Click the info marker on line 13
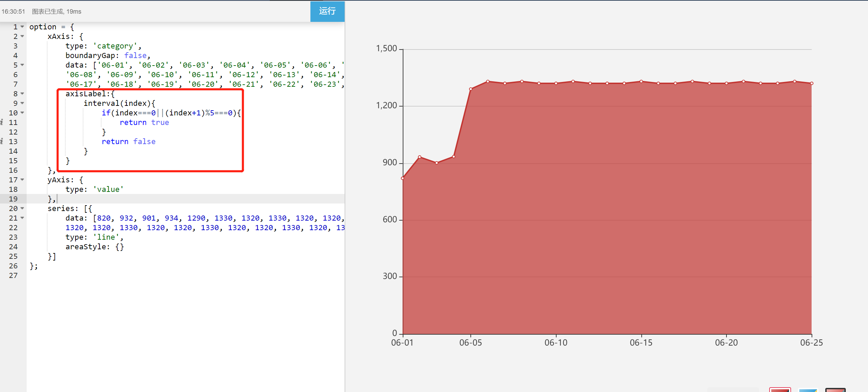 [x=2, y=141]
